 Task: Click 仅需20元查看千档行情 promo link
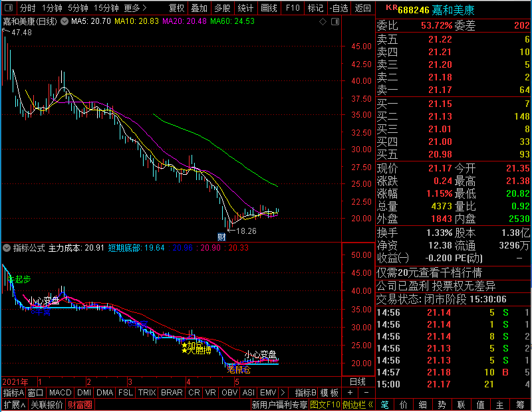[429, 272]
